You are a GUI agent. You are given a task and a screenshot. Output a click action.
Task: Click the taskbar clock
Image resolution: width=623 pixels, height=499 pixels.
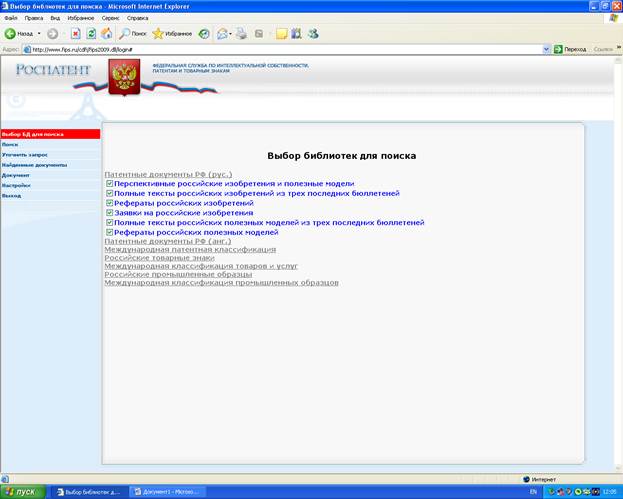point(609,492)
